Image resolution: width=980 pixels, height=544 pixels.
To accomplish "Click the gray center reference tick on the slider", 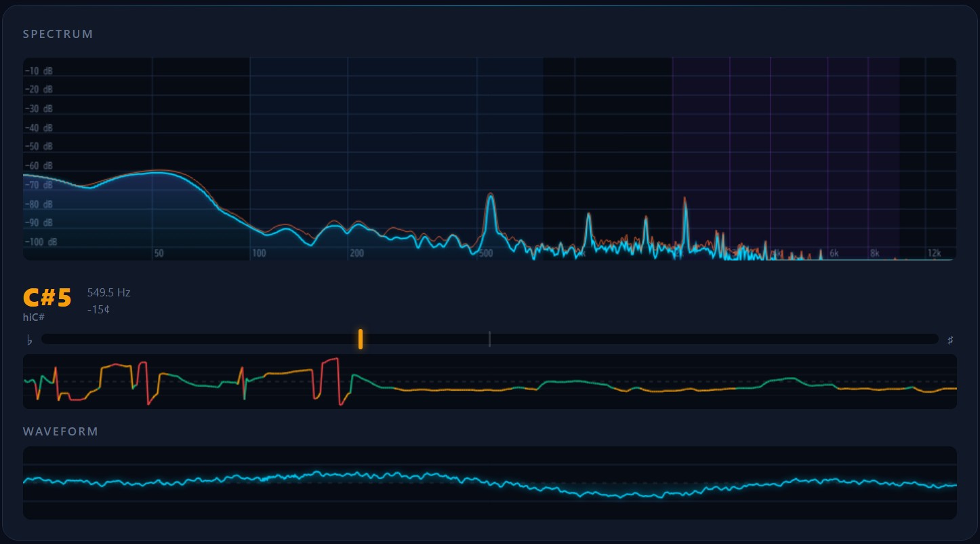I will 489,339.
